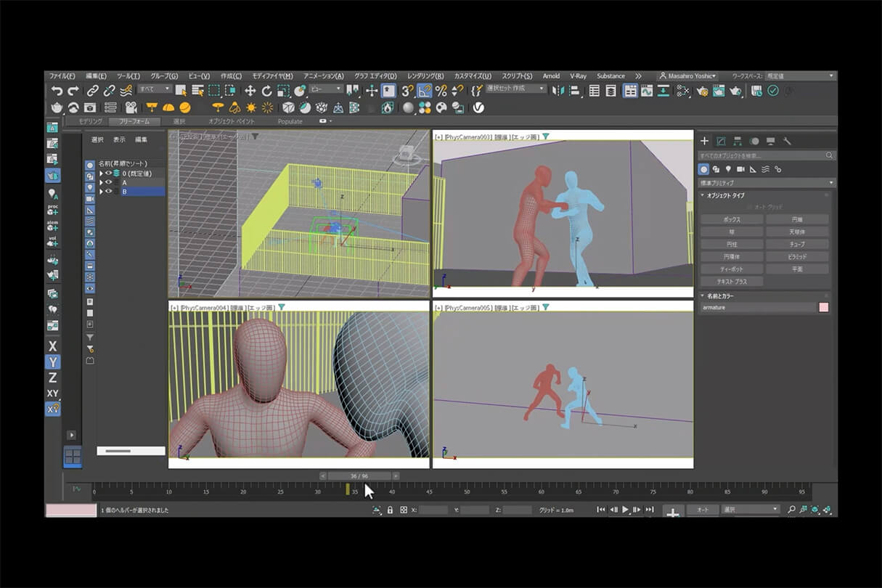The image size is (882, 588).
Task: Toggle visibility of layer A
Action: coord(107,182)
